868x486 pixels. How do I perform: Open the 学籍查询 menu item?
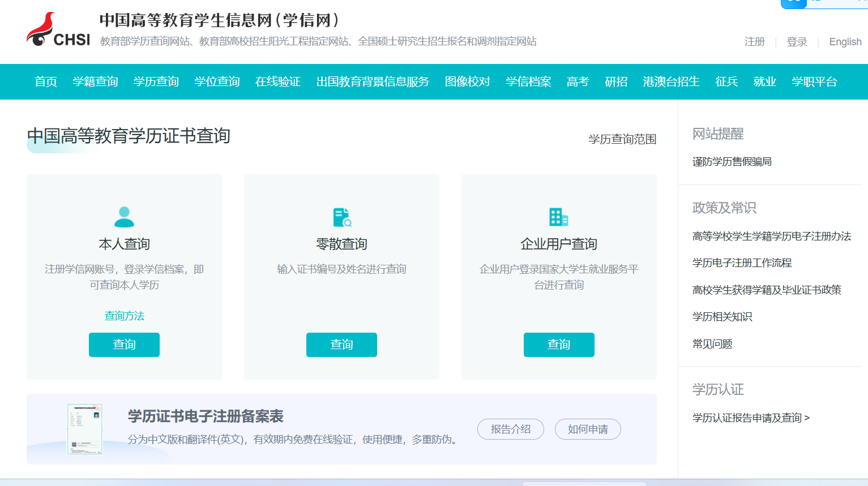tap(95, 81)
